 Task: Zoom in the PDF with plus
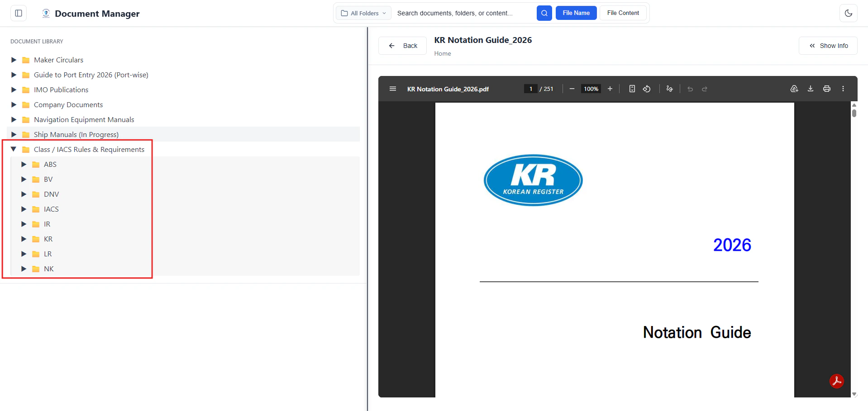click(610, 89)
